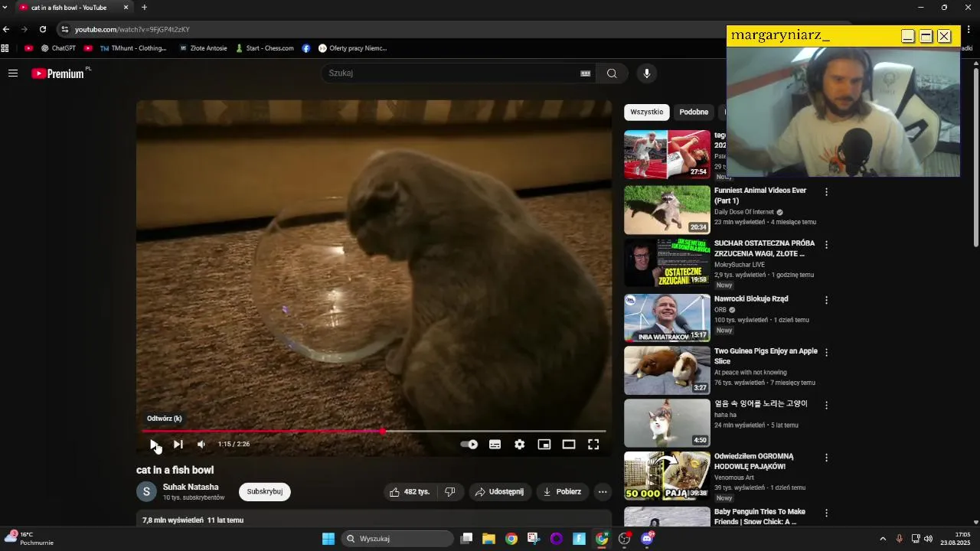Open options for Two Guinea Pigs video
This screenshot has width=980, height=551.
(x=826, y=353)
